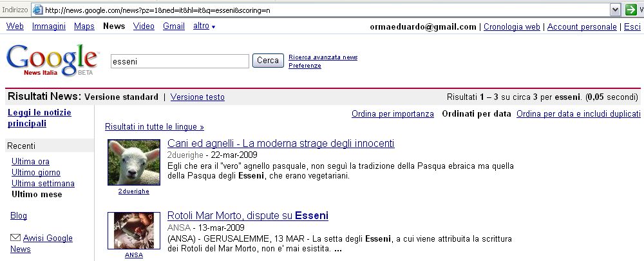Click the 'Ordinati per data' text

(477, 114)
